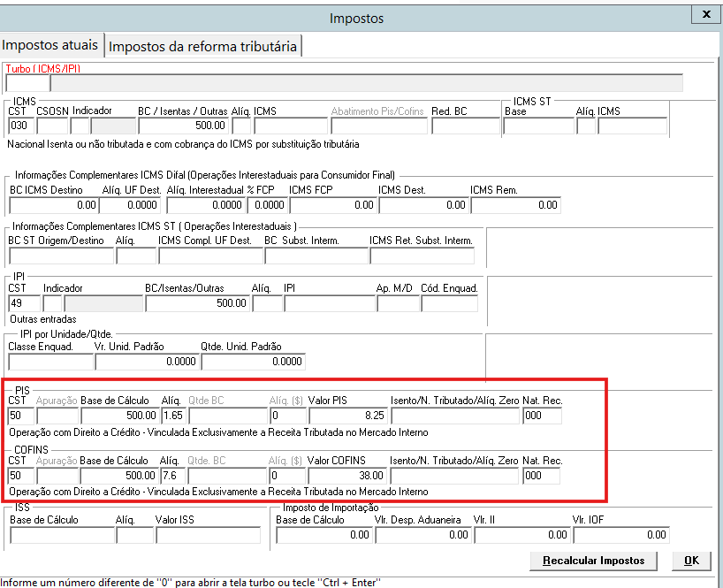Viewport: 723px width, 588px height.
Task: Edit the % FCP field
Action: (268, 205)
